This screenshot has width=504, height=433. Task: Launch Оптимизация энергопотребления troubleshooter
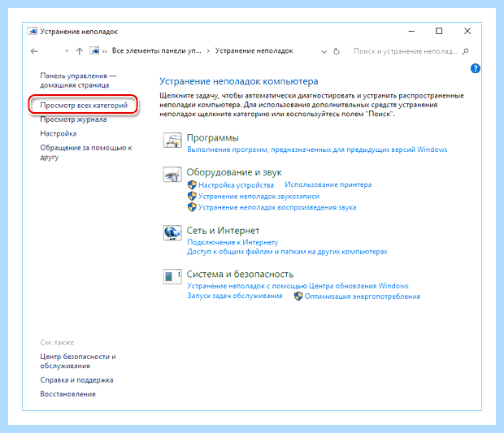pos(363,297)
